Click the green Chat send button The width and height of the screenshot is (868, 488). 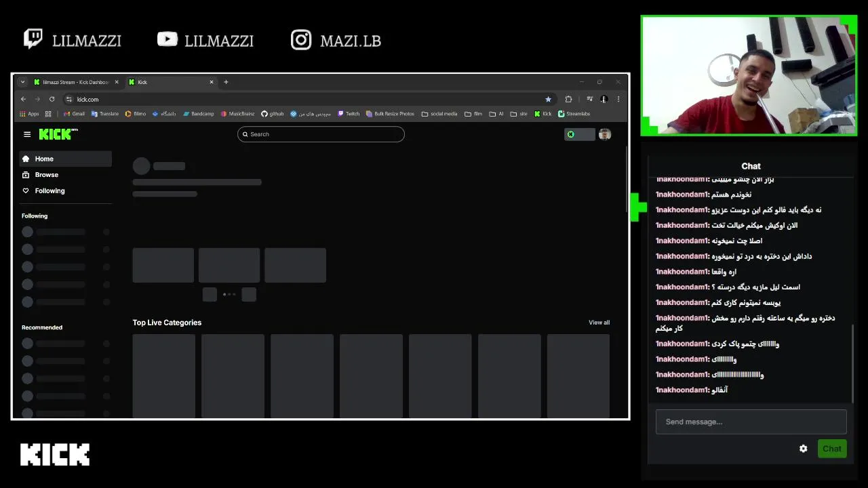pos(832,449)
